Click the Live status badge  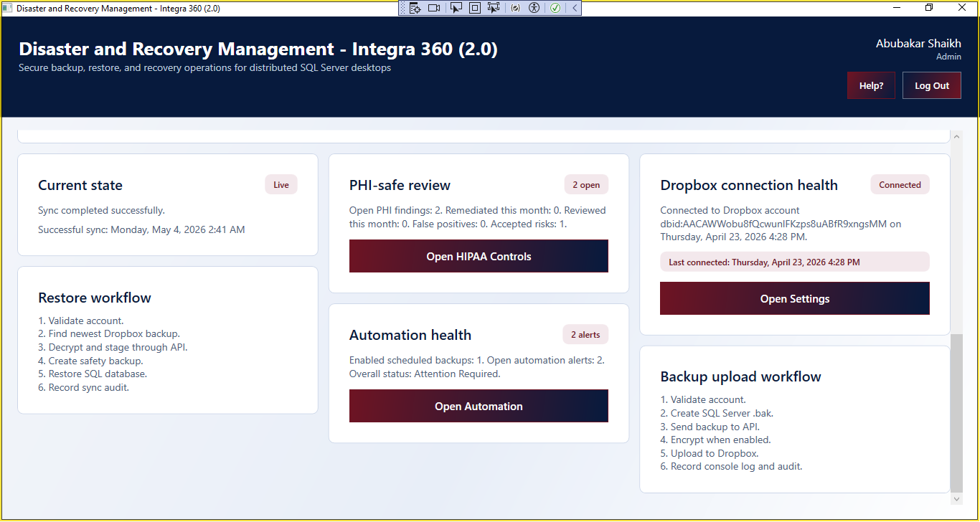281,185
